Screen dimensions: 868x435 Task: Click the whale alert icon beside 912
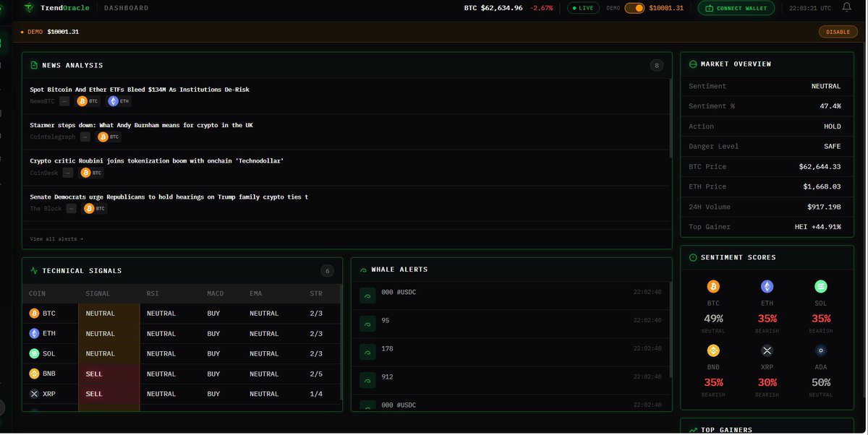pyautogui.click(x=367, y=381)
